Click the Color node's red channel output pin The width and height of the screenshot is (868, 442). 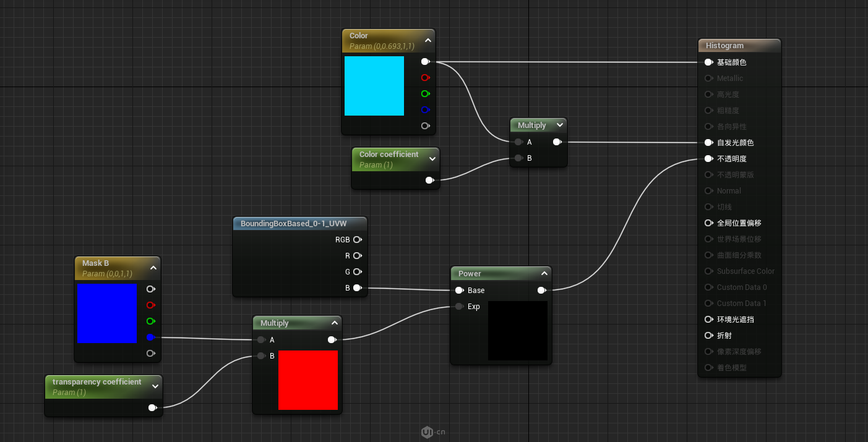pyautogui.click(x=425, y=78)
